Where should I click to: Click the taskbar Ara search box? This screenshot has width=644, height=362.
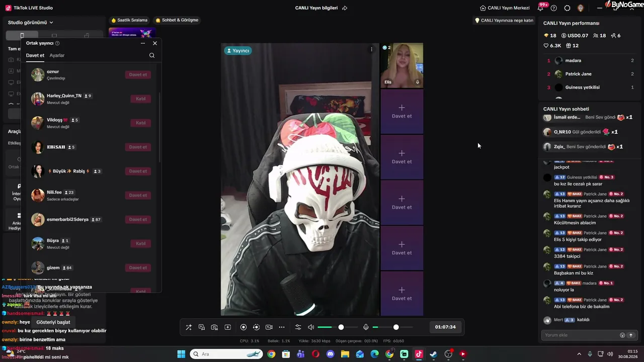coord(227,354)
